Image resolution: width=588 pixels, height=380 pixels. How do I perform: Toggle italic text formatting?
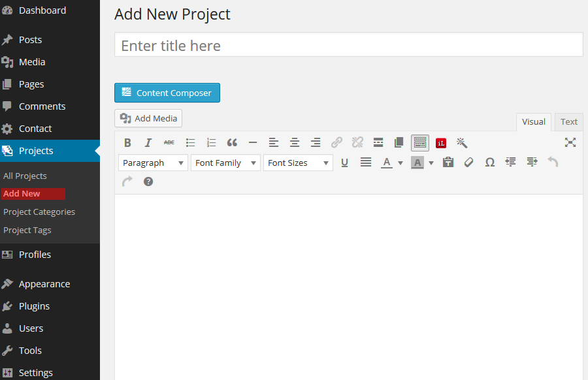148,143
